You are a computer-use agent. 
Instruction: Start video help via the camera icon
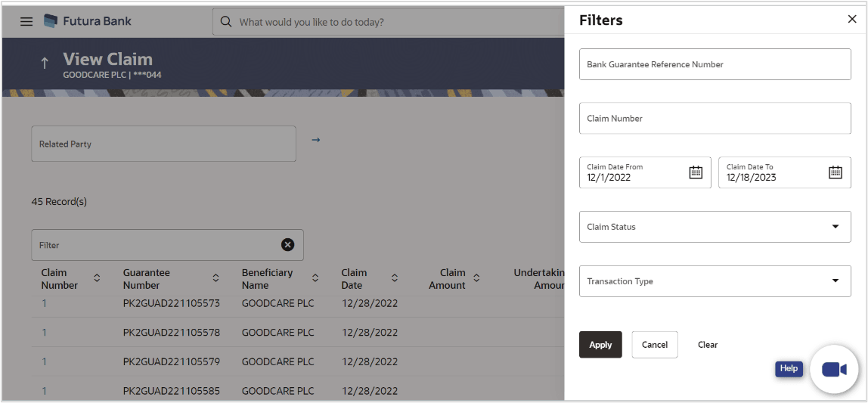coord(834,369)
